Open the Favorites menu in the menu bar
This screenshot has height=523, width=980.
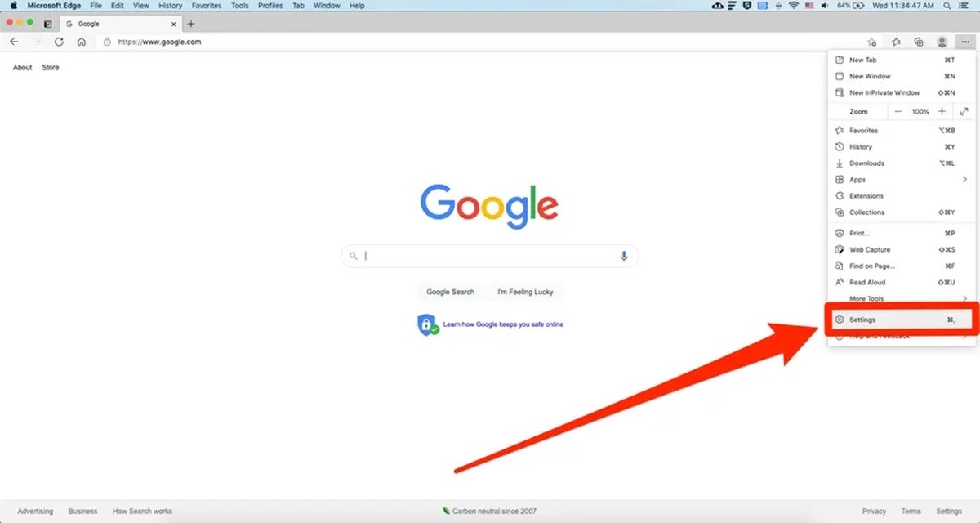[x=207, y=6]
